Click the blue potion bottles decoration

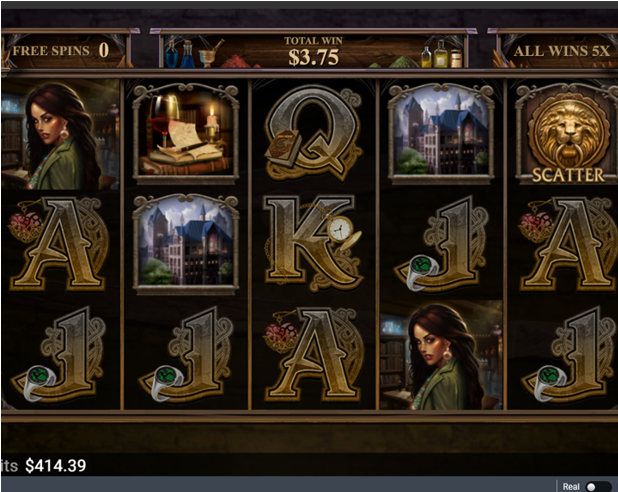click(180, 54)
